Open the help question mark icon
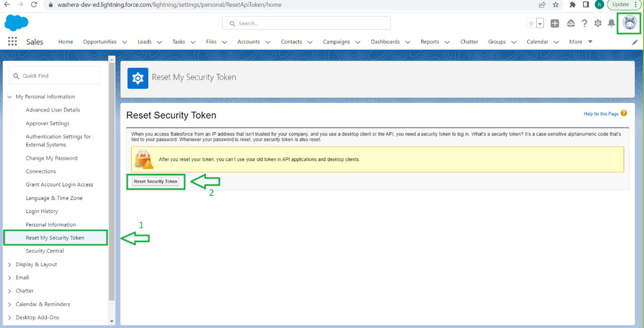Screen dimensions: 644x328 point(585,23)
